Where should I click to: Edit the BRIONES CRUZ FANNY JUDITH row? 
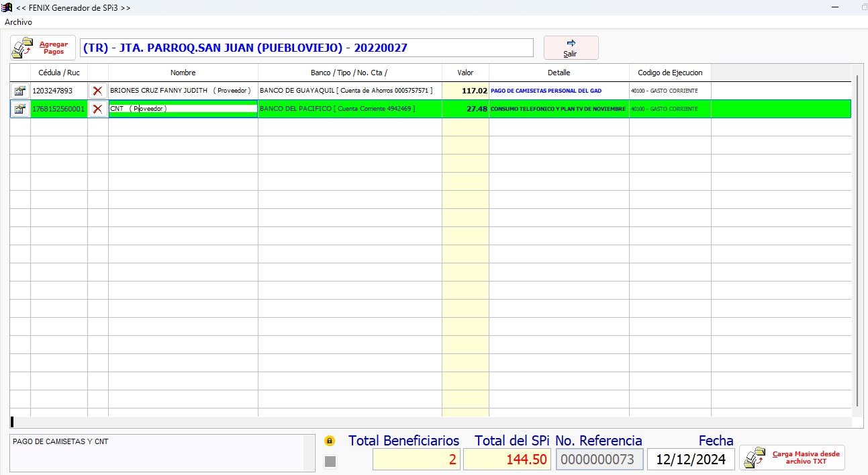point(20,91)
